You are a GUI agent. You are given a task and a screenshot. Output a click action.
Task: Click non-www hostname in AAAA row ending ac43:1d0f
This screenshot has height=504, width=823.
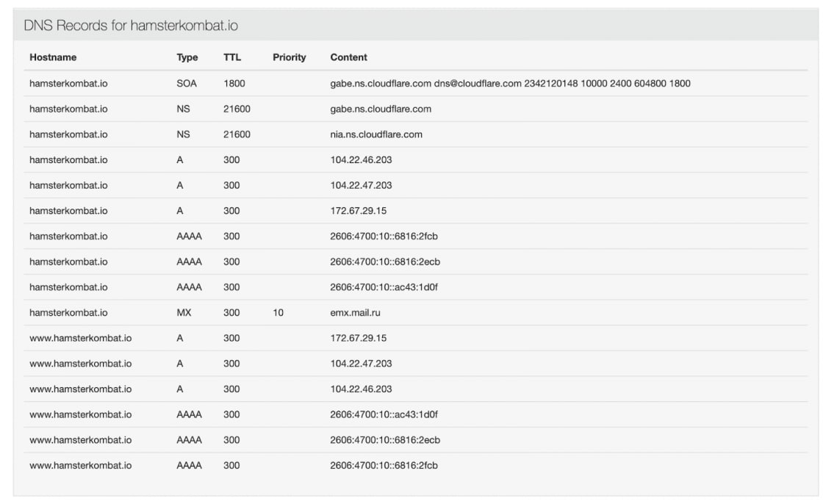click(68, 287)
